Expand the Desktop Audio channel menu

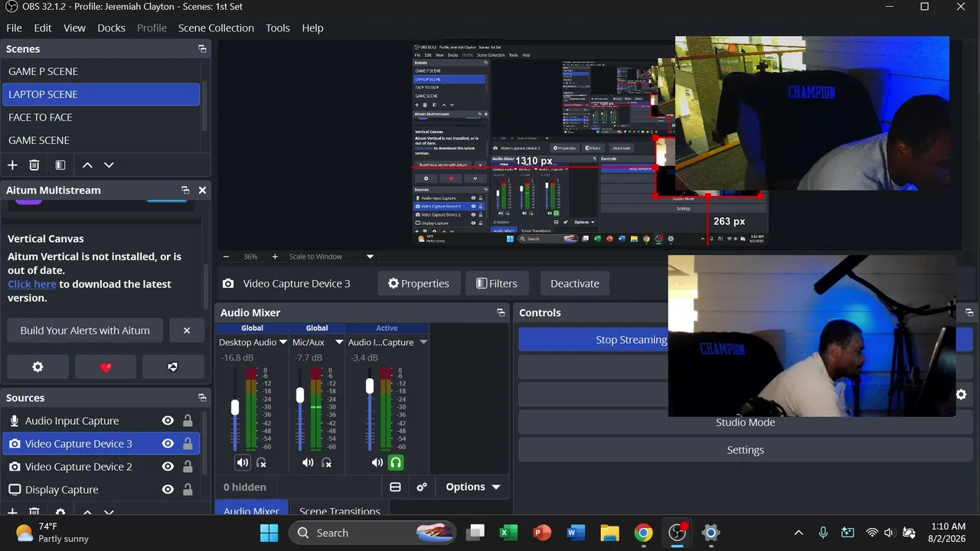point(283,342)
